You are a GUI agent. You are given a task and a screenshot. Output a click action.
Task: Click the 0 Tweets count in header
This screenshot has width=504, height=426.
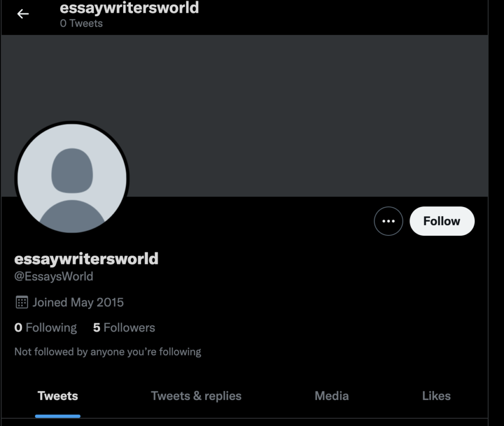[x=81, y=24]
